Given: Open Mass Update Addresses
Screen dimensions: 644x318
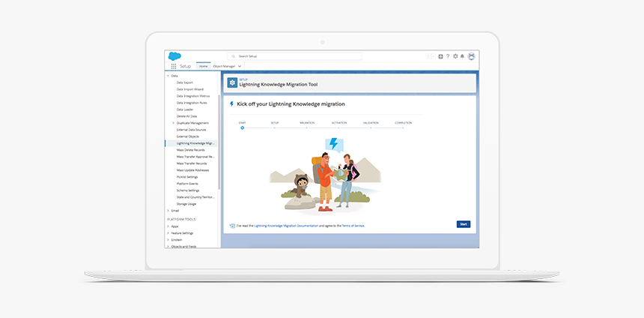Looking at the screenshot, I should pos(192,170).
